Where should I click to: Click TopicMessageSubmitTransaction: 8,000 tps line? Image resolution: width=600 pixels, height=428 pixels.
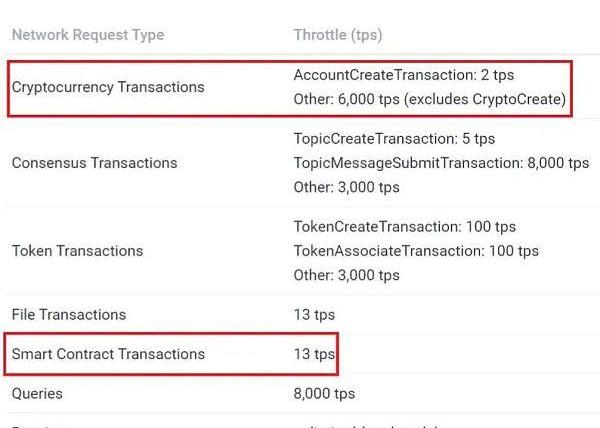pyautogui.click(x=442, y=163)
